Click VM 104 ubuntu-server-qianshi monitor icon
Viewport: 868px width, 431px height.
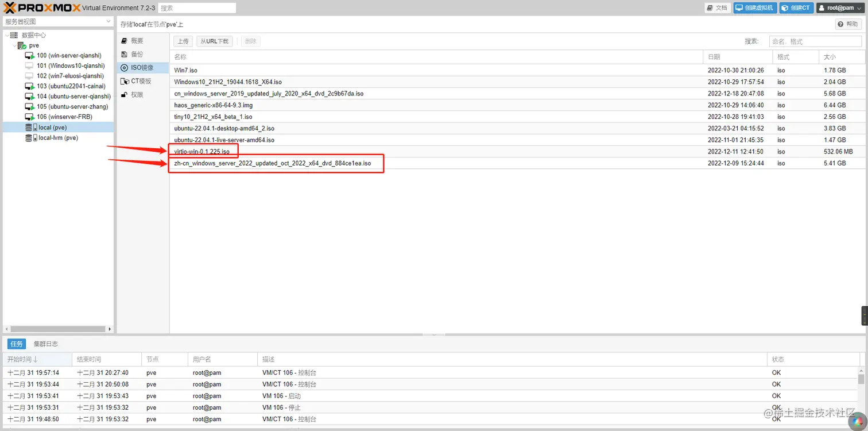(x=29, y=97)
